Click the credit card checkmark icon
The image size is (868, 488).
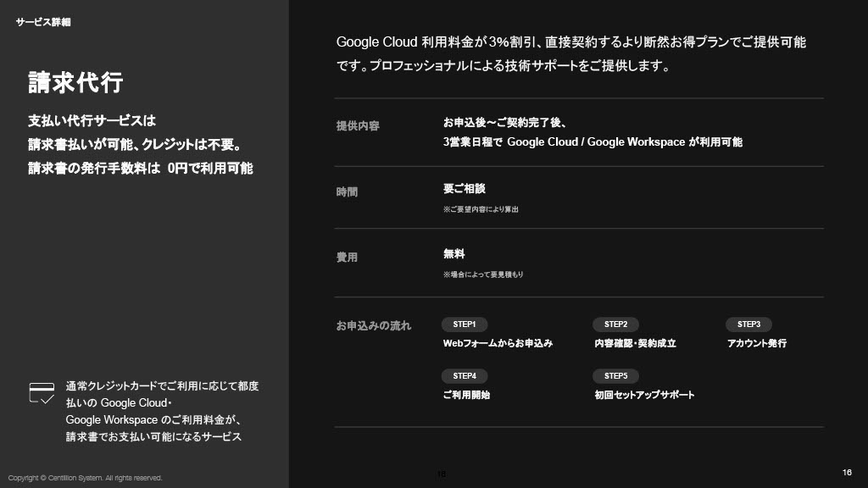pos(42,392)
